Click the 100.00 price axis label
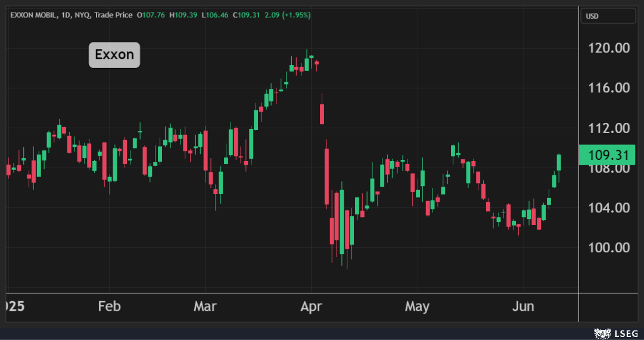644x340 pixels. (x=609, y=248)
